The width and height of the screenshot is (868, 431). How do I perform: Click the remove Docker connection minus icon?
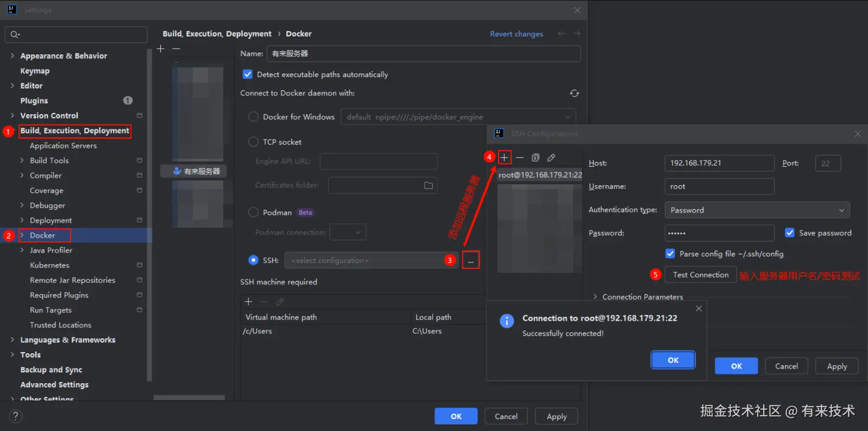[176, 49]
